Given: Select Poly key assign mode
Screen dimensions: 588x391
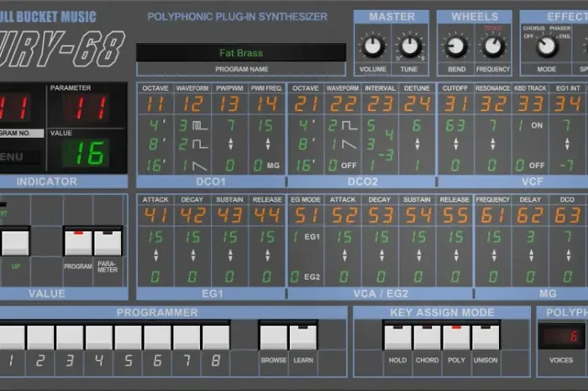Looking at the screenshot, I should pyautogui.click(x=456, y=337).
